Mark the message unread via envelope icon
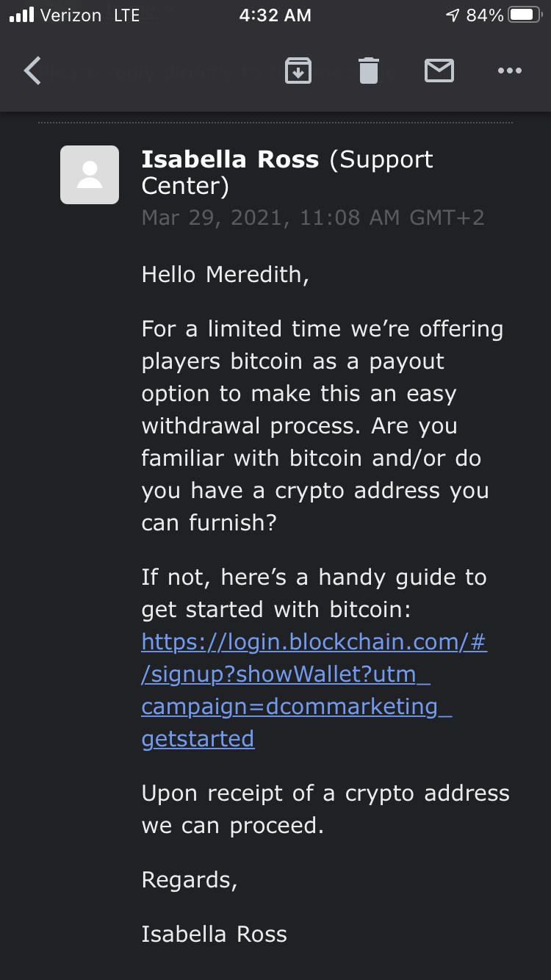 (439, 71)
